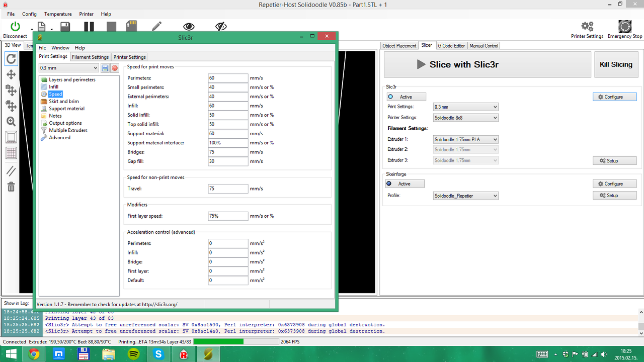
Task: Click the Slic3r filament Setup button
Action: 614,161
